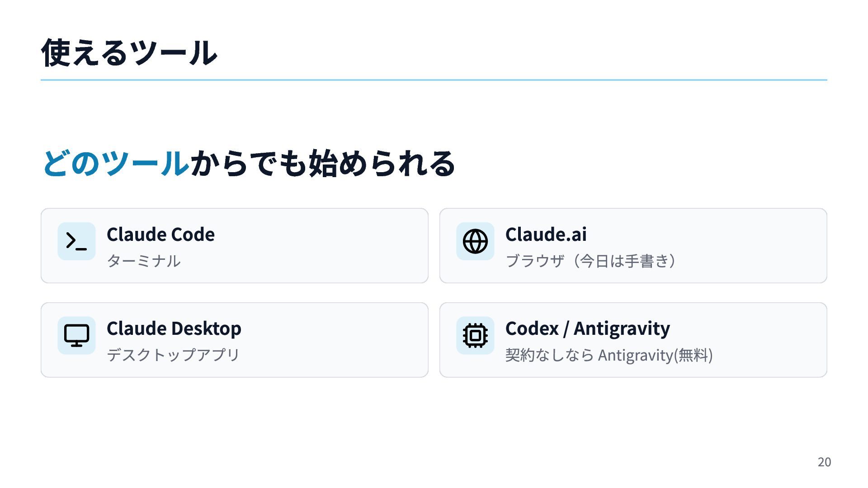Click the ターミナル subtitle
This screenshot has height=488, width=868.
143,261
